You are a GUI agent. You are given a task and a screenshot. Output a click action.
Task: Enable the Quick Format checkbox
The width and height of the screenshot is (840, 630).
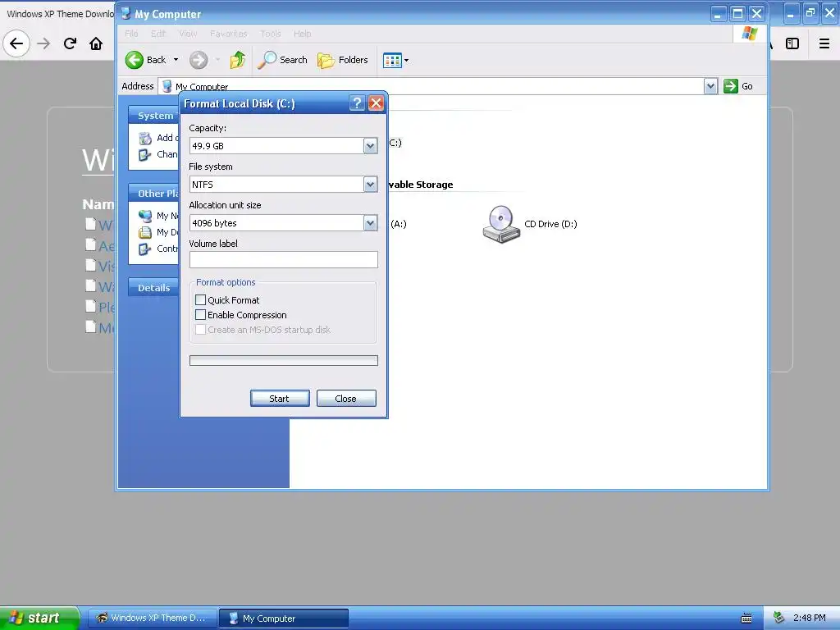(x=201, y=300)
